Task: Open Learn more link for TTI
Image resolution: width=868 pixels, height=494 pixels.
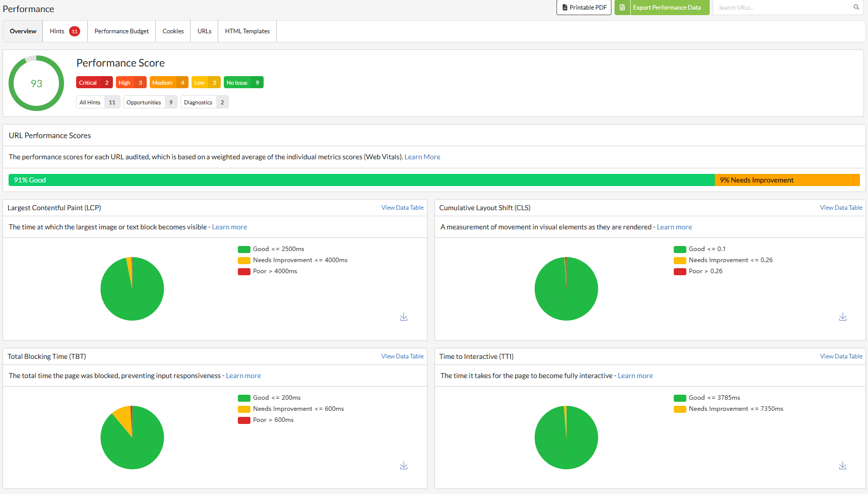Action: point(635,376)
